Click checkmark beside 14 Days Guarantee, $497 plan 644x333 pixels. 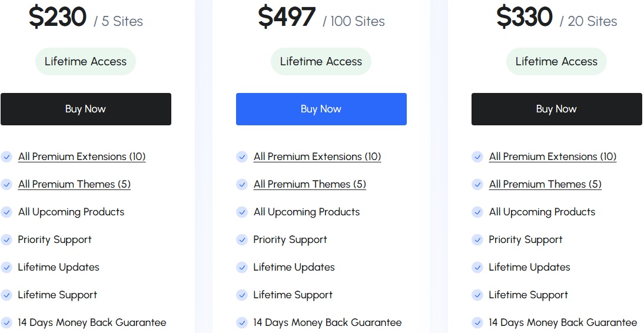click(242, 322)
